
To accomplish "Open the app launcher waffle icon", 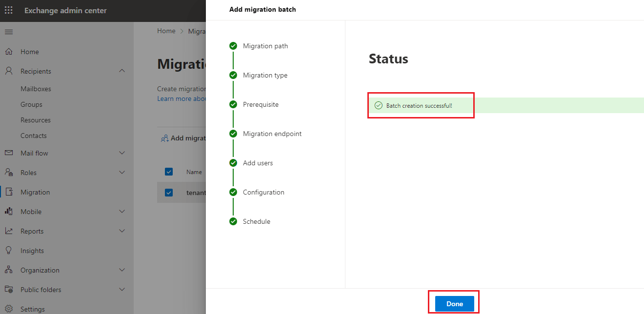I will pyautogui.click(x=9, y=10).
